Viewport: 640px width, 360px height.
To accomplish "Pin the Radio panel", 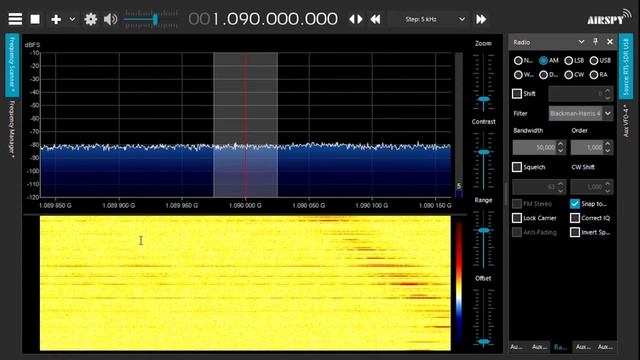I will pos(596,42).
